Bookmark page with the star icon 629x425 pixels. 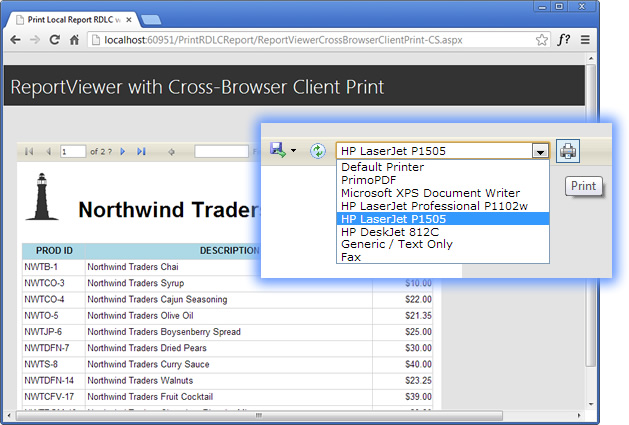click(x=542, y=40)
